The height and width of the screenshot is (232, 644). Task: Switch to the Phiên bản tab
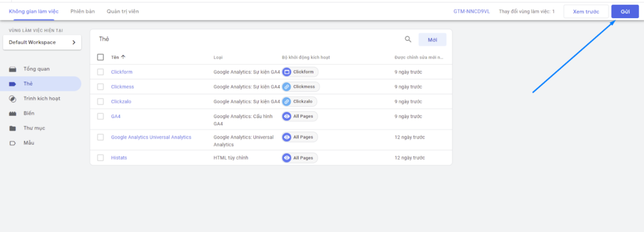(82, 11)
